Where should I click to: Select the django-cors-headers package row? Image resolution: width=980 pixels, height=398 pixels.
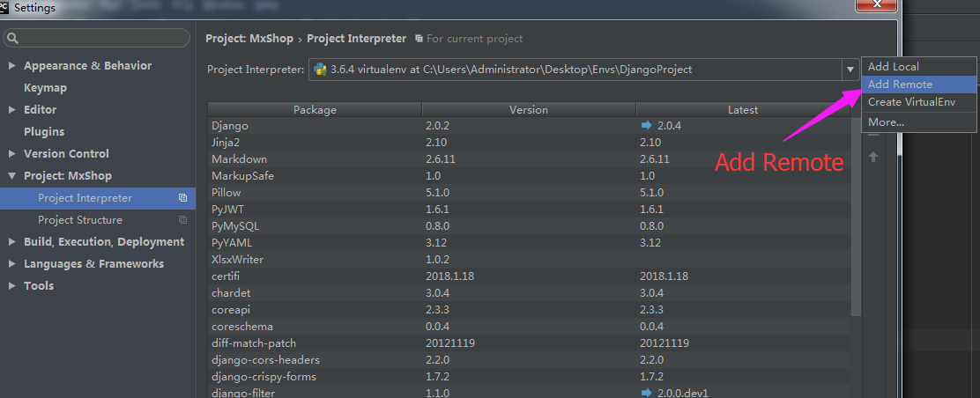[529, 360]
